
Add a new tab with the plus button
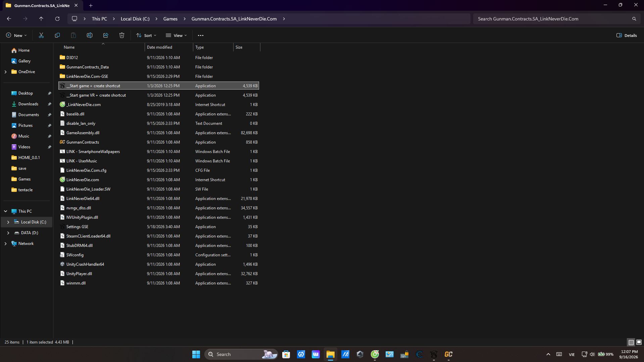pos(91,5)
